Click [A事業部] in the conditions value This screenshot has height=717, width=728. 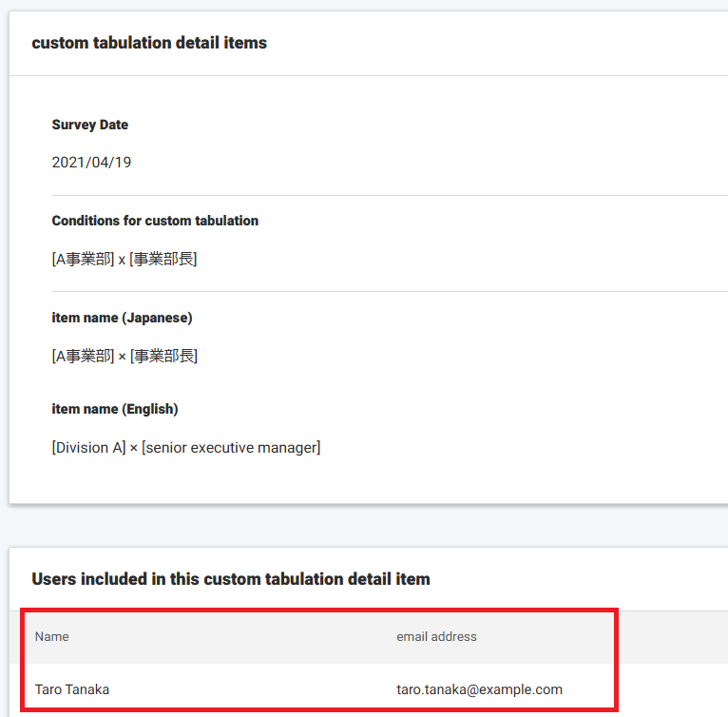(x=83, y=260)
